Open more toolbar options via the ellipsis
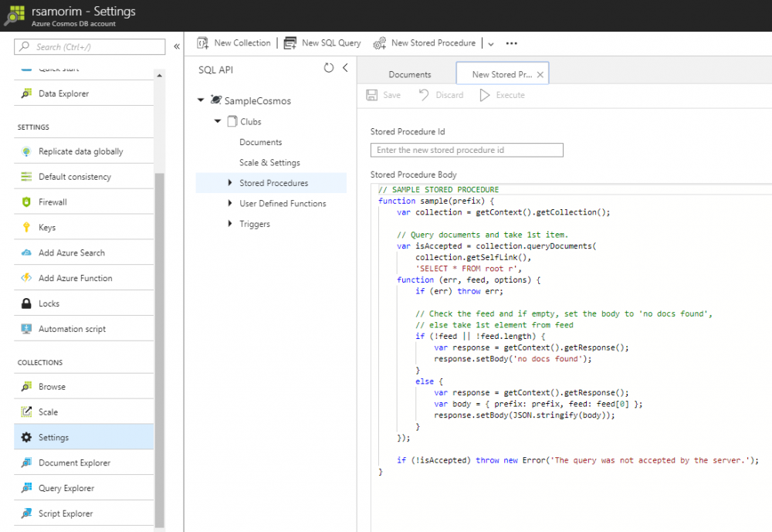 [x=510, y=43]
